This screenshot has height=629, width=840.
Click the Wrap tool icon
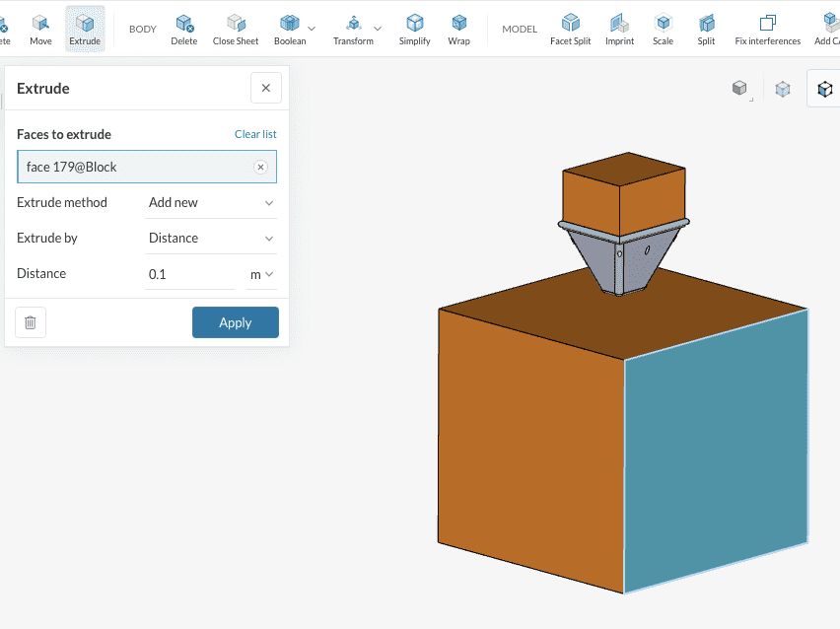click(458, 29)
